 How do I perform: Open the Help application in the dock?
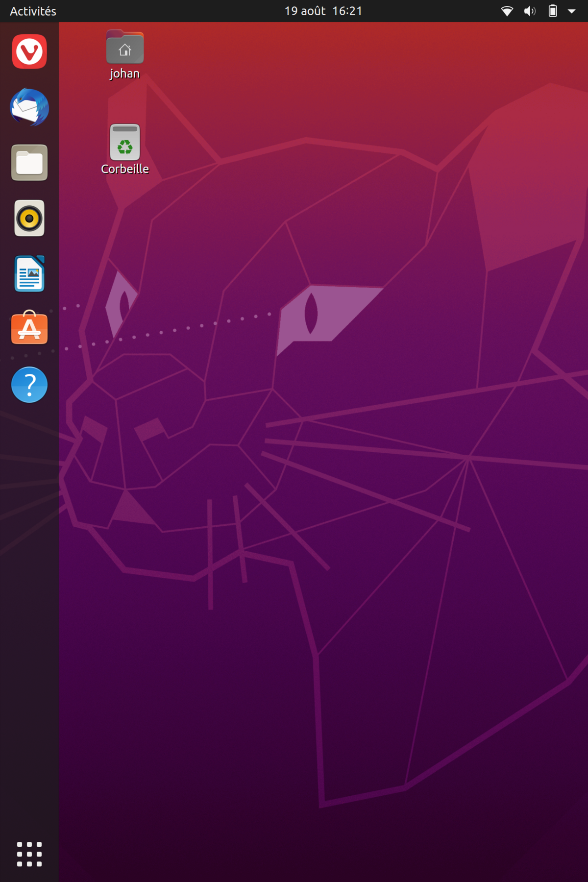29,385
